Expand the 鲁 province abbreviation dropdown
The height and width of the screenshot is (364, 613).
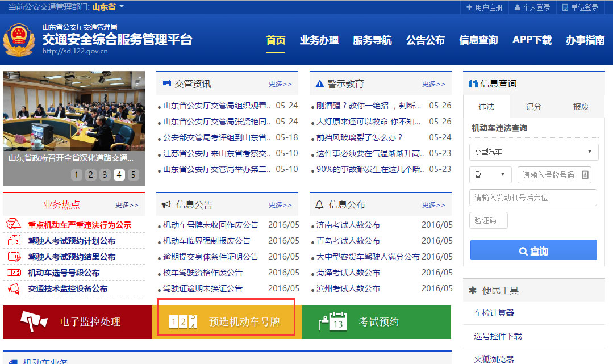click(x=490, y=174)
